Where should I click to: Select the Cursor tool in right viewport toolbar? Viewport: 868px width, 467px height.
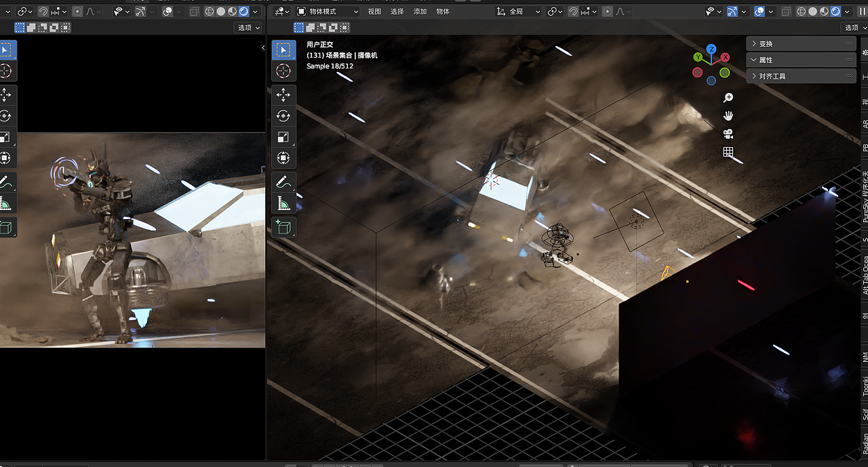pos(283,71)
